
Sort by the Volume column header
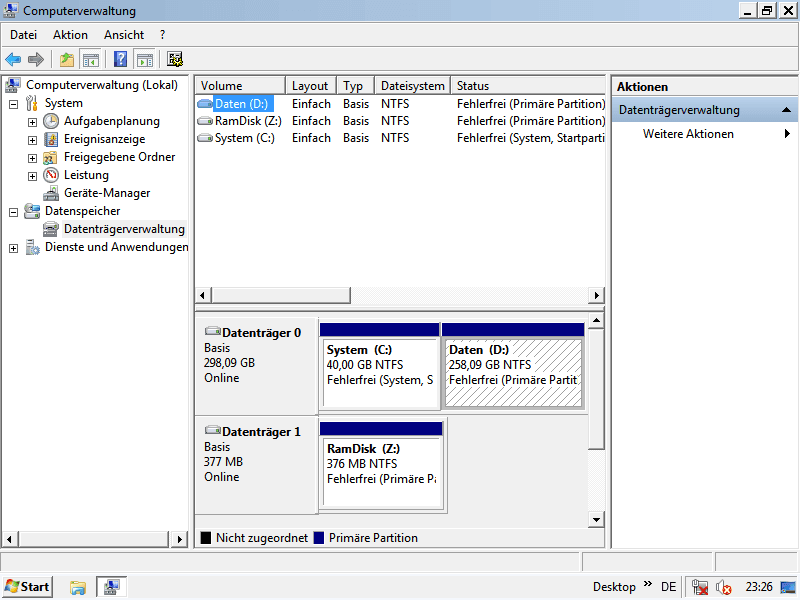point(240,86)
